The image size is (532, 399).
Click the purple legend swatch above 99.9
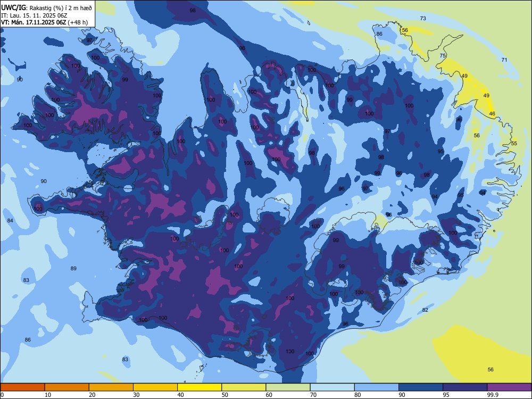pos(509,387)
